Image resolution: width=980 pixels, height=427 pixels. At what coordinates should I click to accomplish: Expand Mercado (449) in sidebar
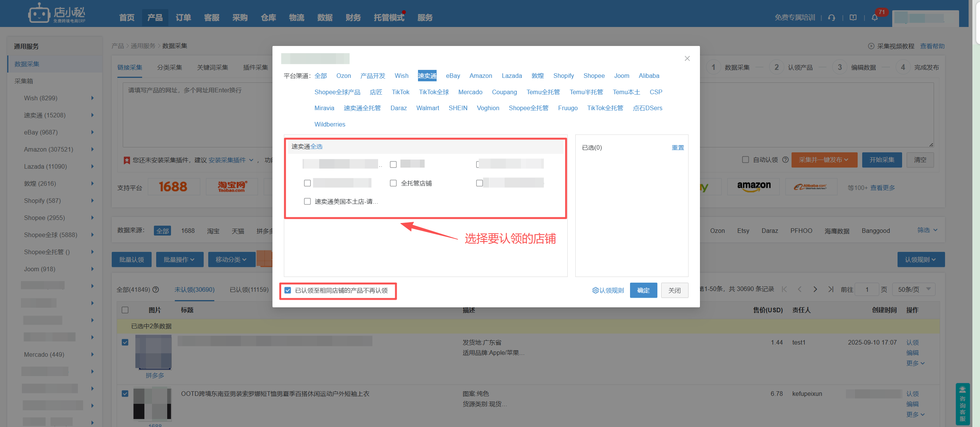point(92,355)
